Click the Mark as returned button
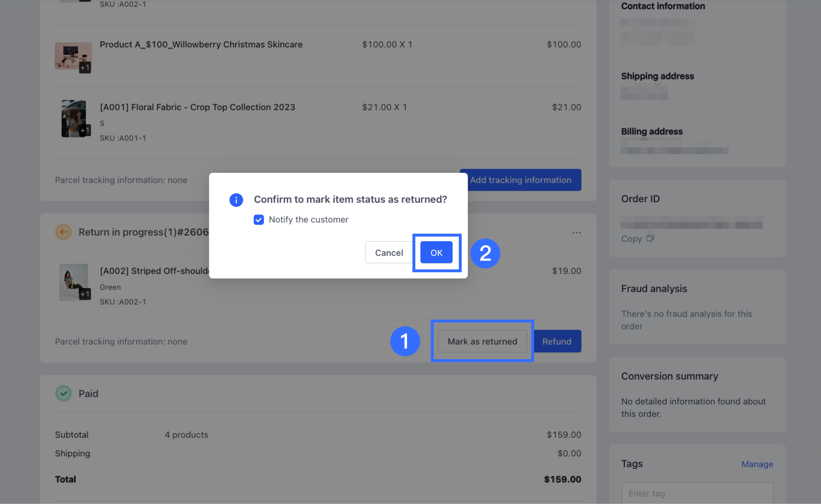The height and width of the screenshot is (504, 821). [x=482, y=341]
